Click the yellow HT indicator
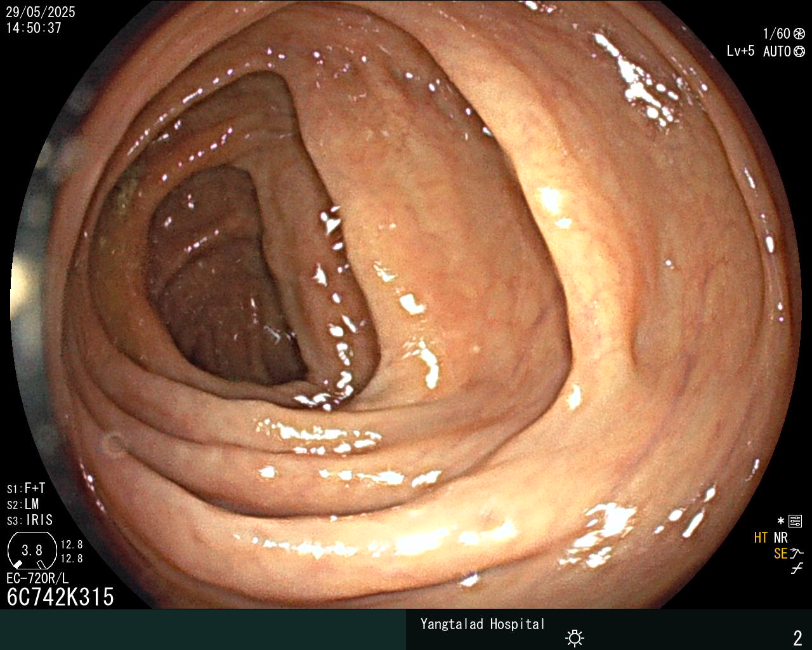 pos(761,538)
